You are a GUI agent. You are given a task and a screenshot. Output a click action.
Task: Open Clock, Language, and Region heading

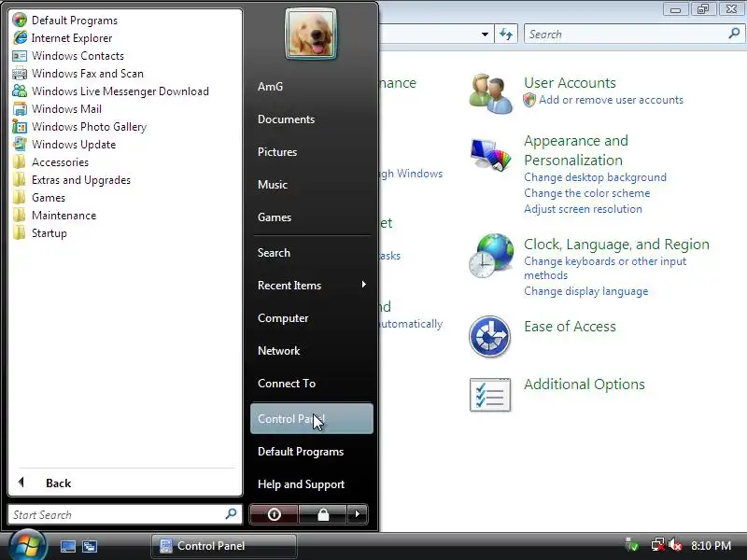click(616, 245)
